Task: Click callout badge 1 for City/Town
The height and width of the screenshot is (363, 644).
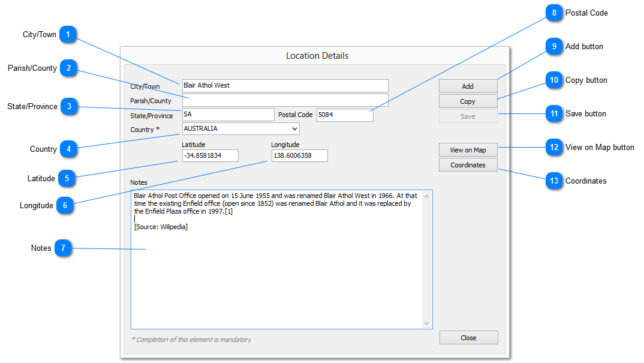Action: [68, 35]
